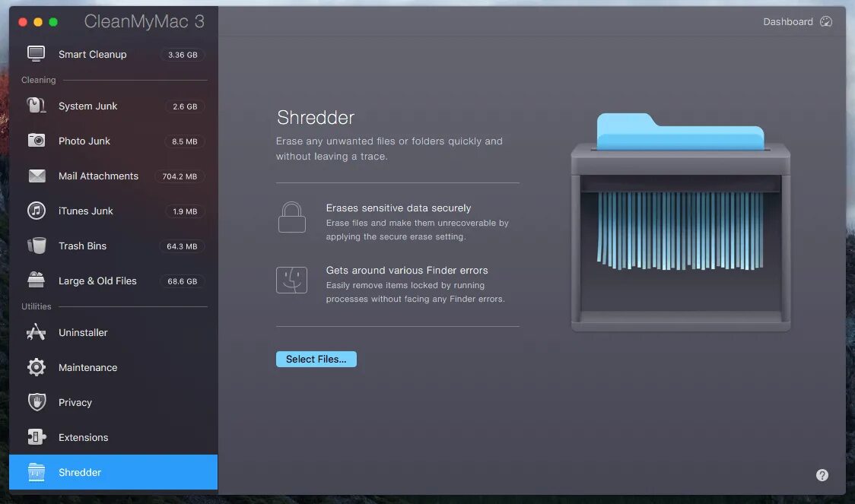This screenshot has height=504, width=855.
Task: Open the Privacy utility label
Action: click(x=75, y=403)
